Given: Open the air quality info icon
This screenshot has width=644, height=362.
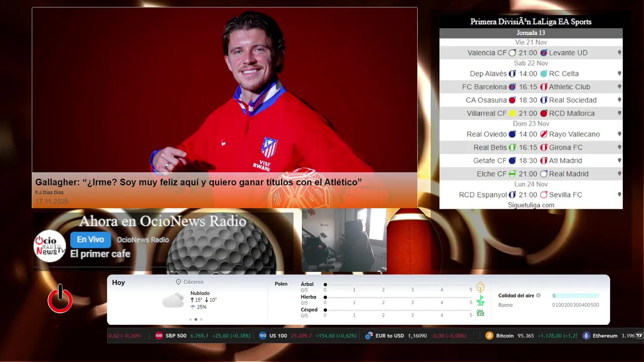Looking at the screenshot, I should pyautogui.click(x=538, y=296).
